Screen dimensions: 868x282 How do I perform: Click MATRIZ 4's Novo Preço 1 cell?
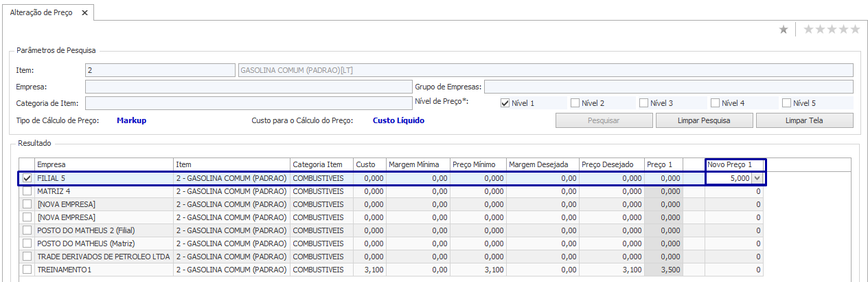734,191
